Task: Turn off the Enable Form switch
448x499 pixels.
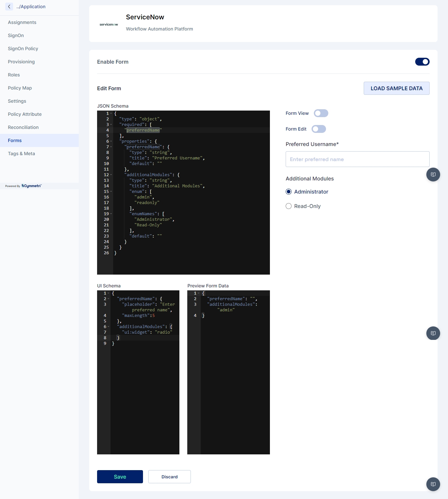Action: click(x=422, y=62)
